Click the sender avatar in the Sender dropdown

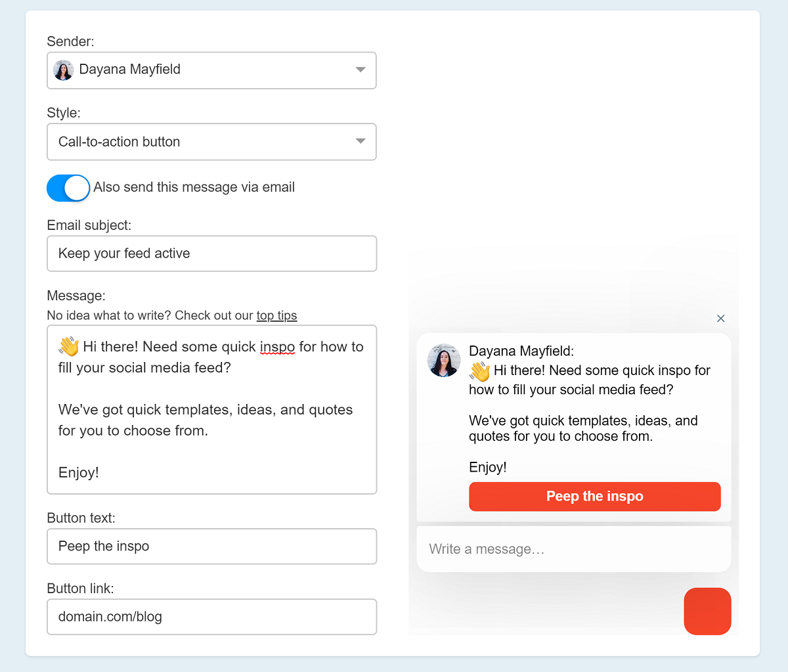[x=64, y=70]
